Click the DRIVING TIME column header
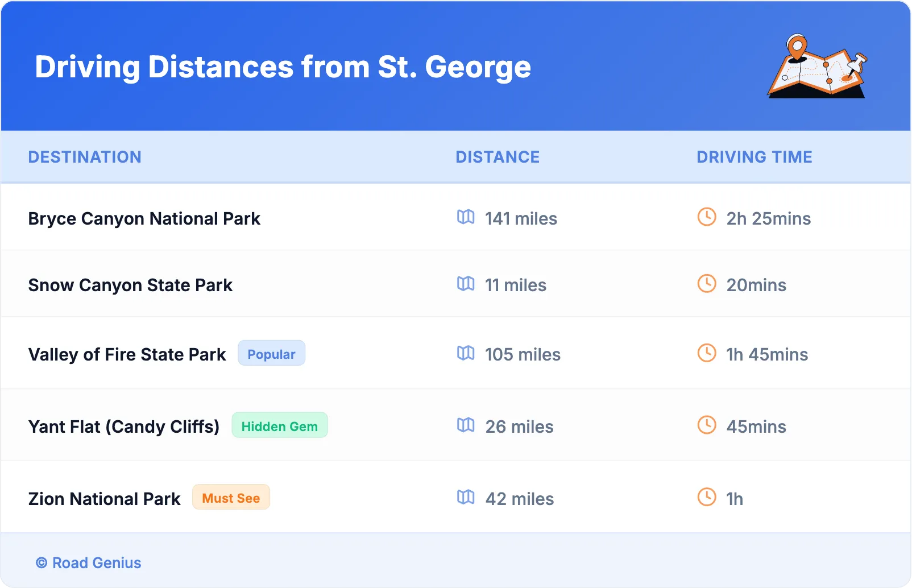This screenshot has width=912, height=588. pyautogui.click(x=755, y=157)
